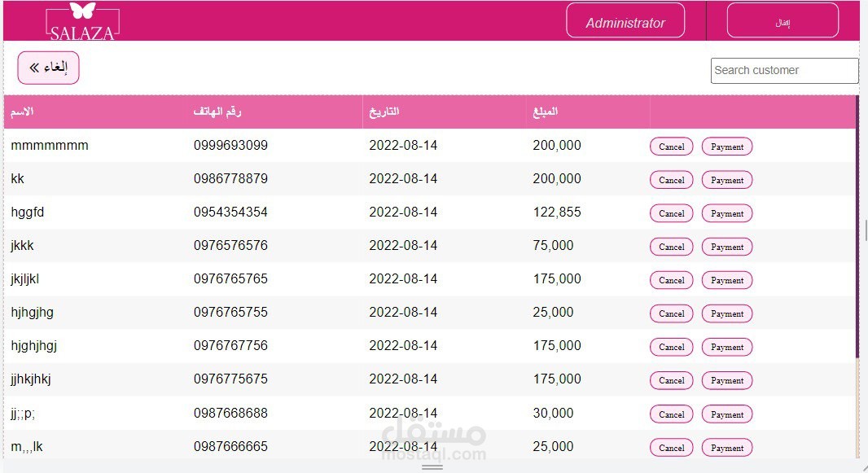The width and height of the screenshot is (868, 473).
Task: Click phone number 0976765765
Action: (230, 278)
